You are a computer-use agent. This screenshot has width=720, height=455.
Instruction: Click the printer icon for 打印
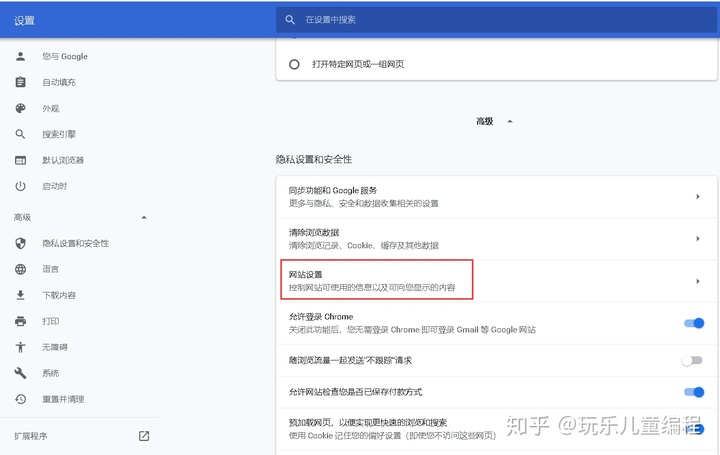20,321
